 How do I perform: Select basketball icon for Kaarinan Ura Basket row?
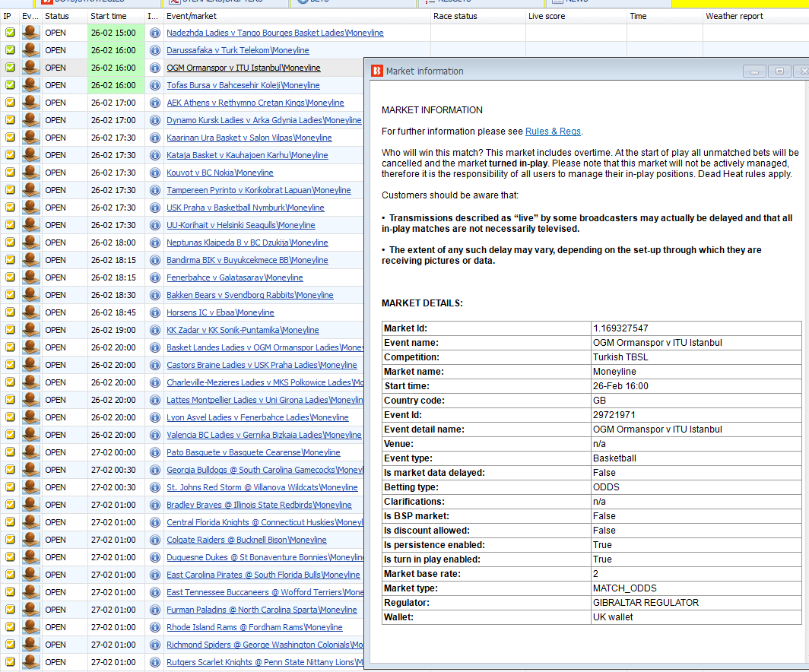(31, 138)
